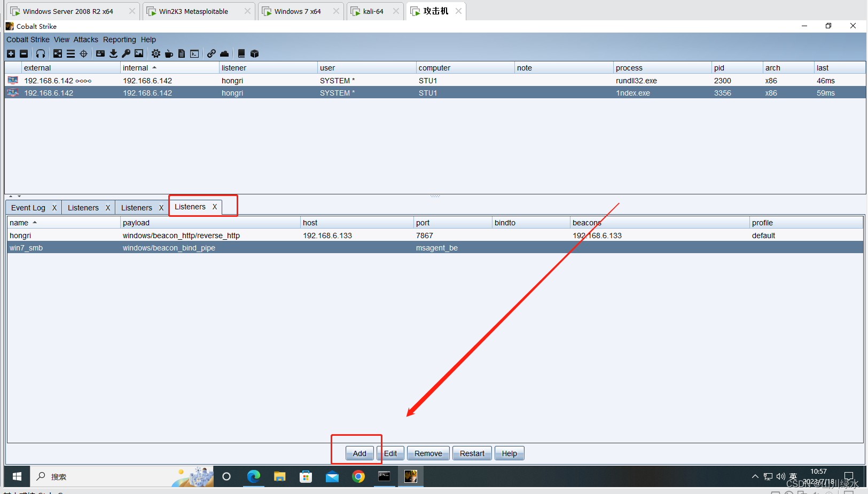Click the Connect to team server plus icon
Viewport: 868px width, 494px height.
tap(11, 53)
